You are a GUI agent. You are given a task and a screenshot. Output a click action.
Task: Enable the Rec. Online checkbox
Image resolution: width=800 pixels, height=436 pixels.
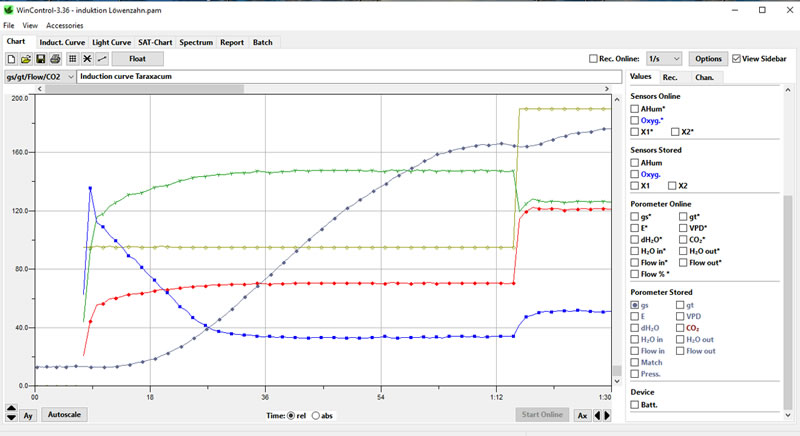click(595, 59)
